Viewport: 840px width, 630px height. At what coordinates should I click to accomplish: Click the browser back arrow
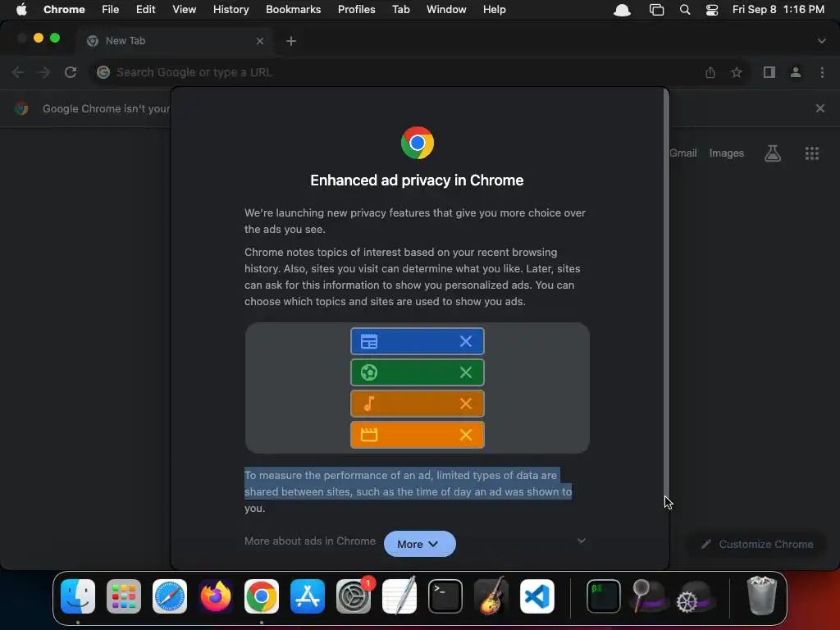[x=18, y=72]
